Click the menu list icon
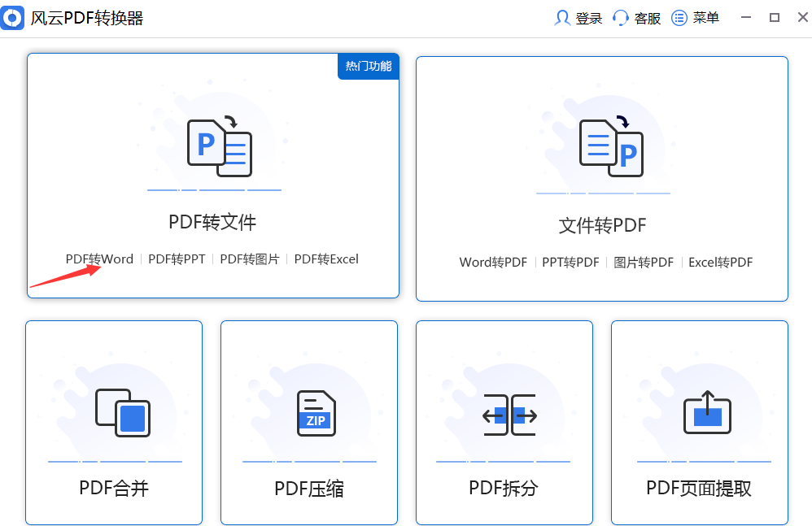Viewport: 812px width, 526px height. tap(679, 18)
